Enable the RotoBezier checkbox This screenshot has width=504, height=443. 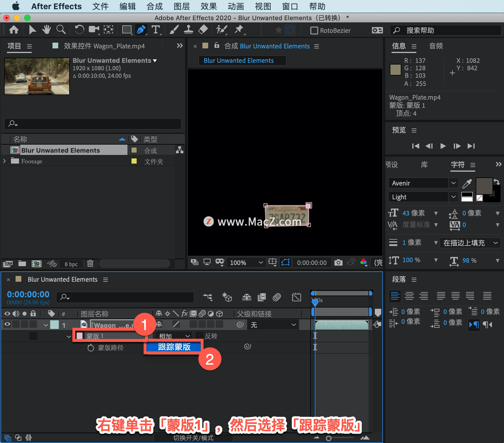(314, 30)
